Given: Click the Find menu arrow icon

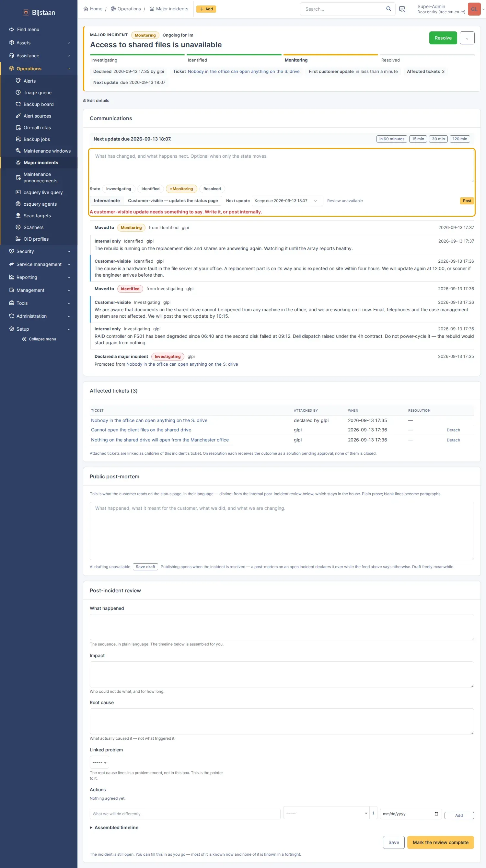Looking at the screenshot, I should click(11, 29).
